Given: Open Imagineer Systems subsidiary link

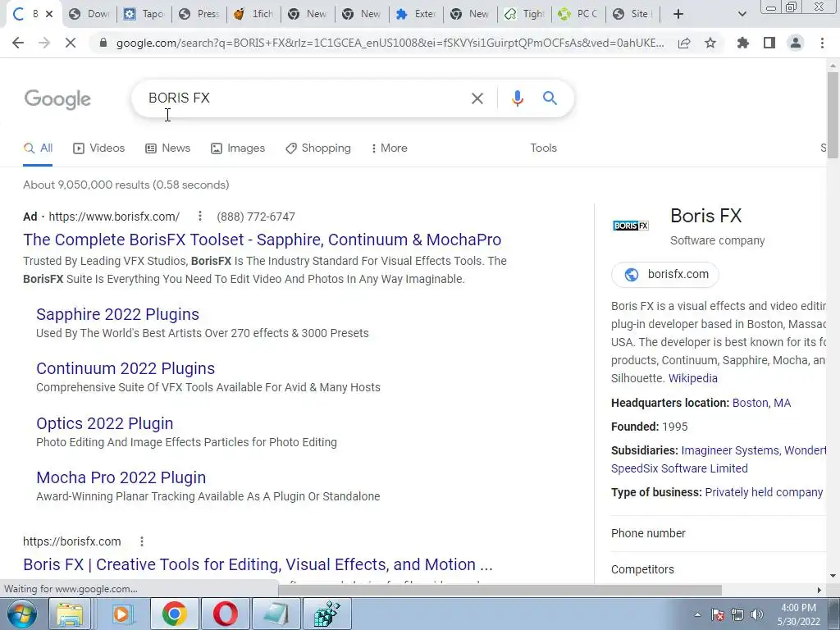Looking at the screenshot, I should pos(729,450).
